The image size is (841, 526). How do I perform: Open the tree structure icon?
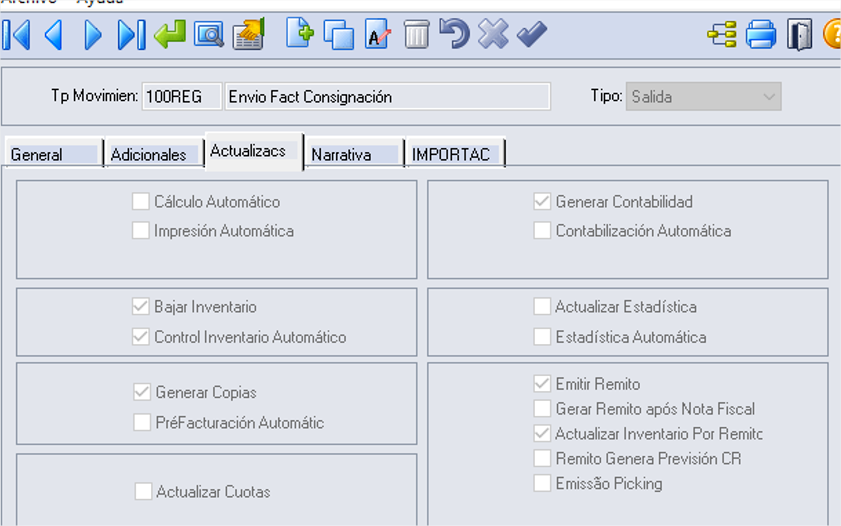click(x=722, y=35)
